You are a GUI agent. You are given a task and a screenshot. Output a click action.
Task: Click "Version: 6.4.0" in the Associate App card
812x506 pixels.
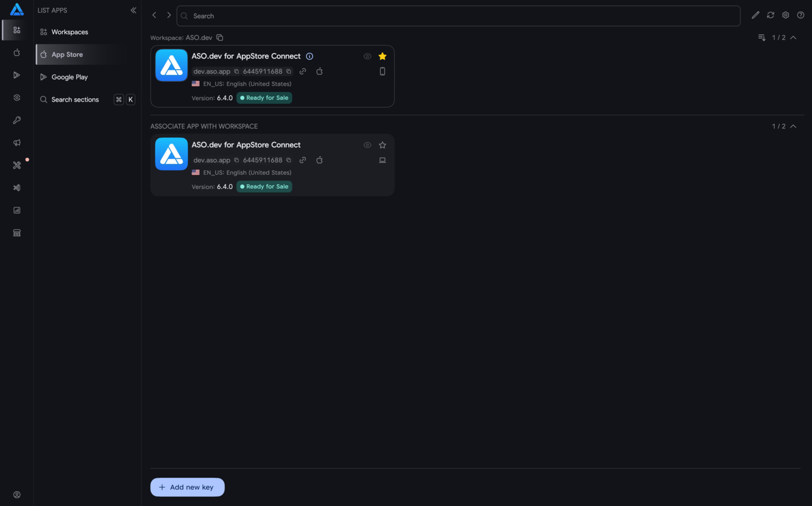212,187
